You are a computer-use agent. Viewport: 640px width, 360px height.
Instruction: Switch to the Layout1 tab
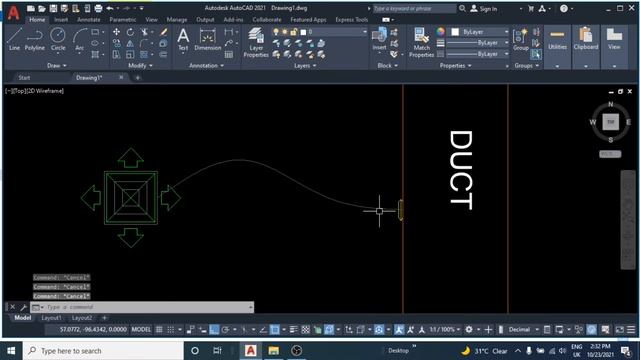51,318
